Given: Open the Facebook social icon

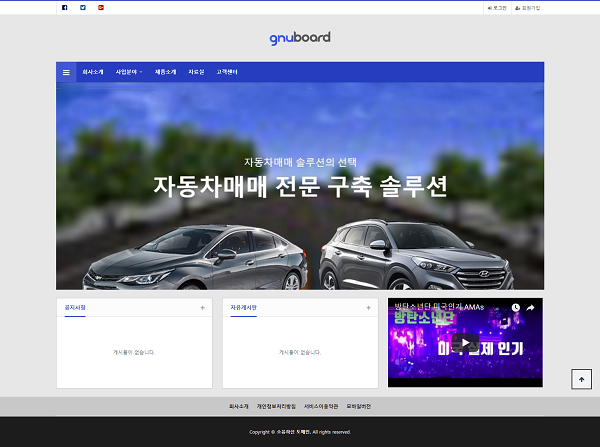Looking at the screenshot, I should pos(65,7).
